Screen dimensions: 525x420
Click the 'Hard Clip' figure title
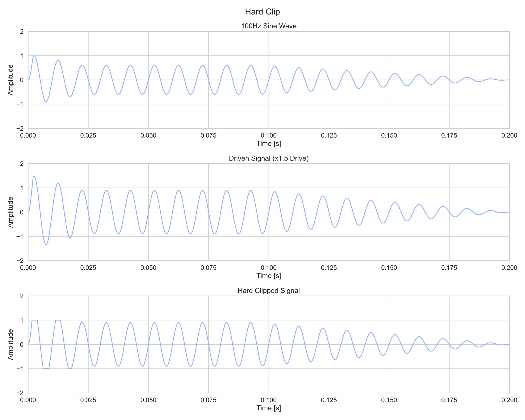pos(262,12)
